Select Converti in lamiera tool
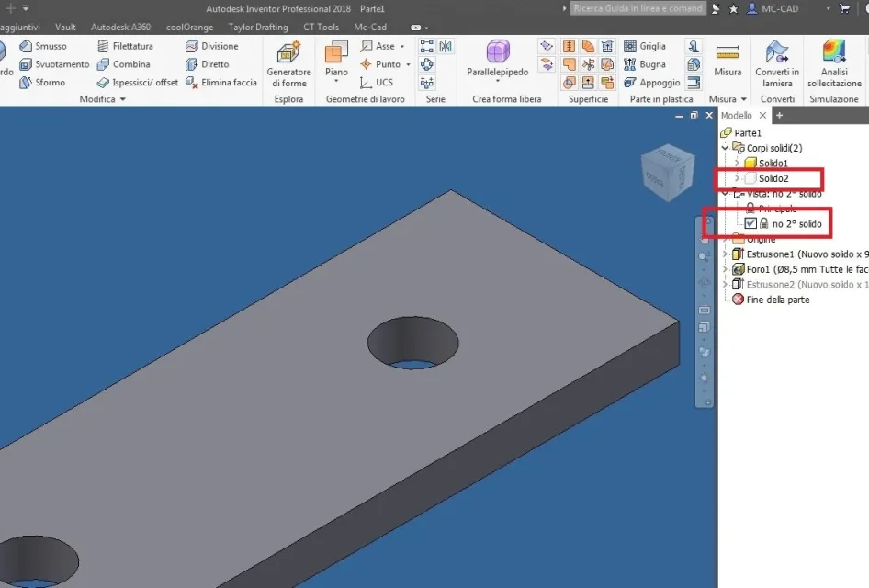This screenshot has width=869, height=588. (777, 63)
